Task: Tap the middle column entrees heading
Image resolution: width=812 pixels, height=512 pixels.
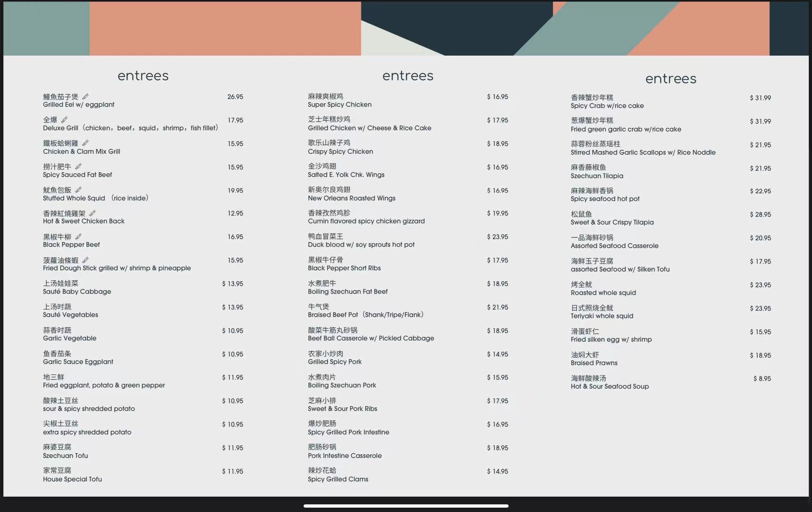Action: click(407, 76)
